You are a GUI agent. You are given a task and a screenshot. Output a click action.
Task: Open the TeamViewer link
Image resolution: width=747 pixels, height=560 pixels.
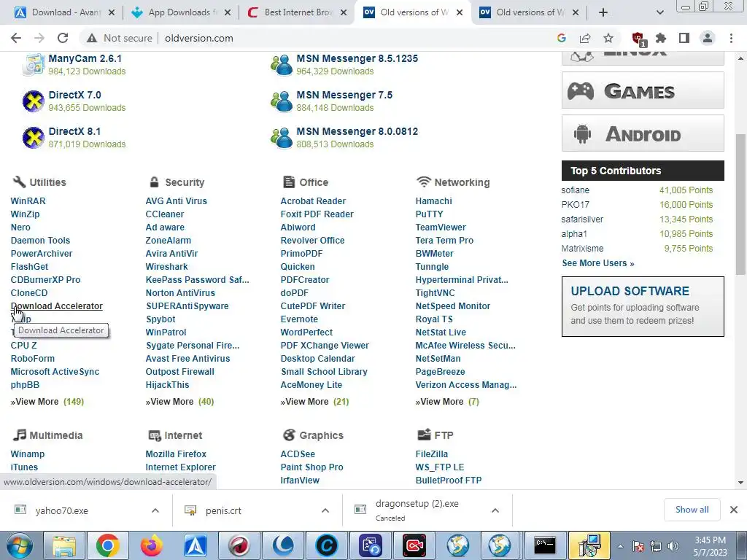pyautogui.click(x=441, y=227)
